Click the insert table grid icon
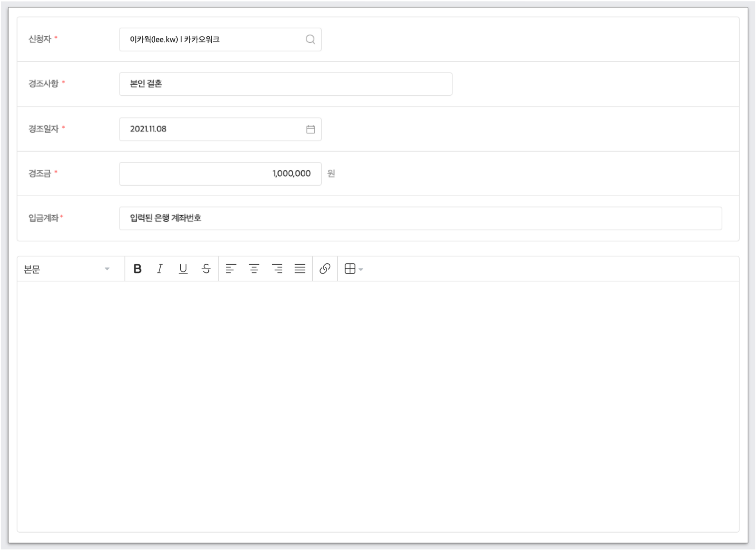The width and height of the screenshot is (756, 550). [x=350, y=269]
